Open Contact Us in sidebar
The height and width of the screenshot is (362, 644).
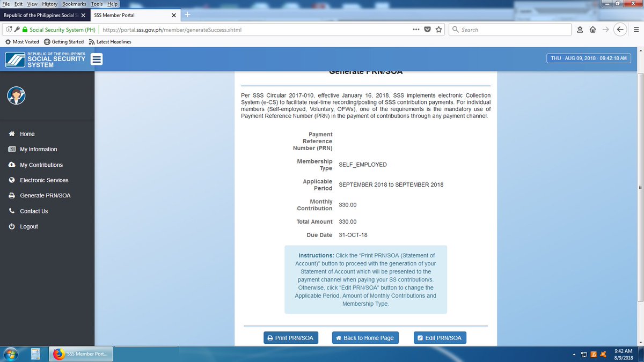34,211
